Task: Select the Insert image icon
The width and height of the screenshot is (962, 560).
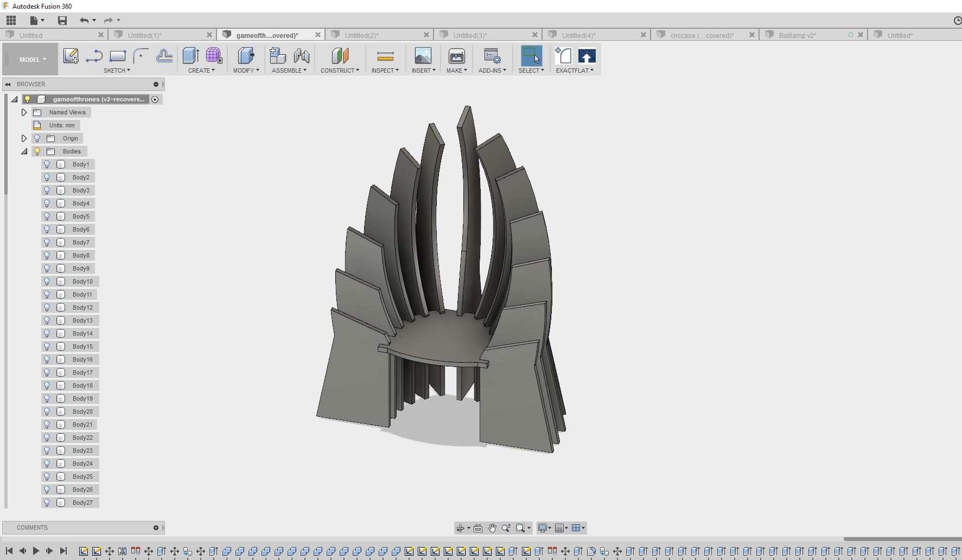Action: pos(423,56)
